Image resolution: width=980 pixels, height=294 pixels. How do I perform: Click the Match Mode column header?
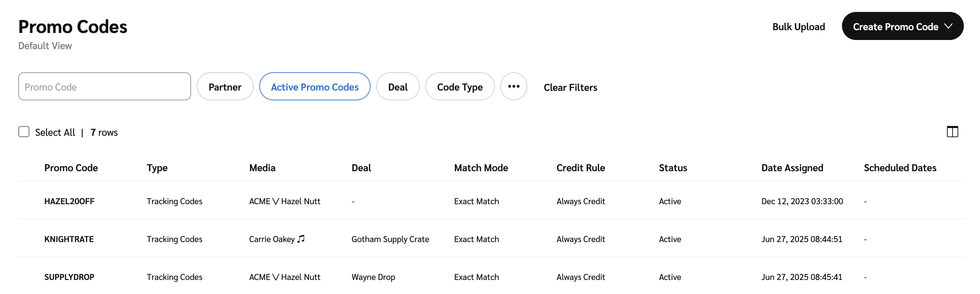(481, 168)
